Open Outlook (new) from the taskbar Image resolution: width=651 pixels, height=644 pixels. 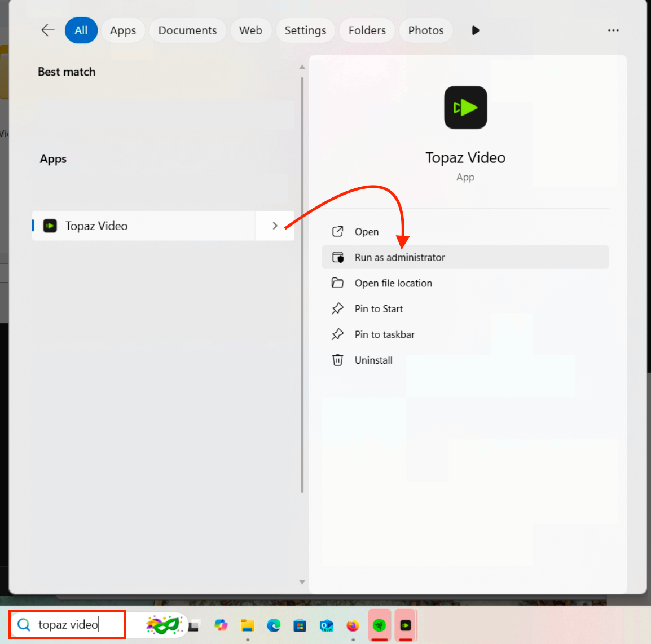(326, 625)
